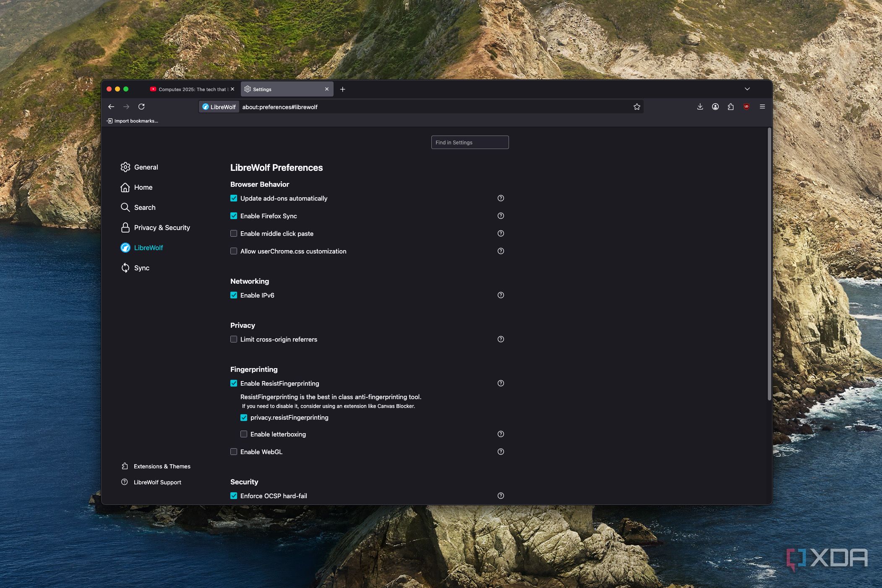
Task: Toggle Limit cross-origin referrers
Action: 234,339
